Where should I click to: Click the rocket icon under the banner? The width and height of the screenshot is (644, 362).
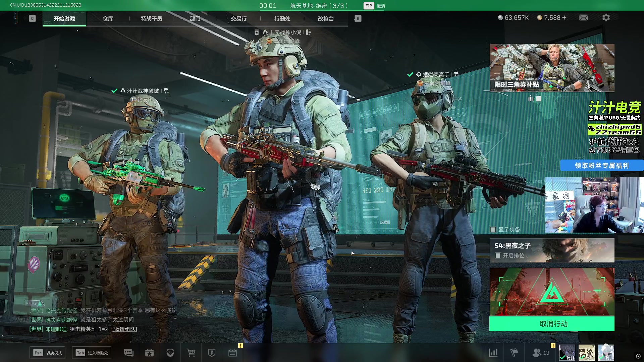click(x=530, y=98)
